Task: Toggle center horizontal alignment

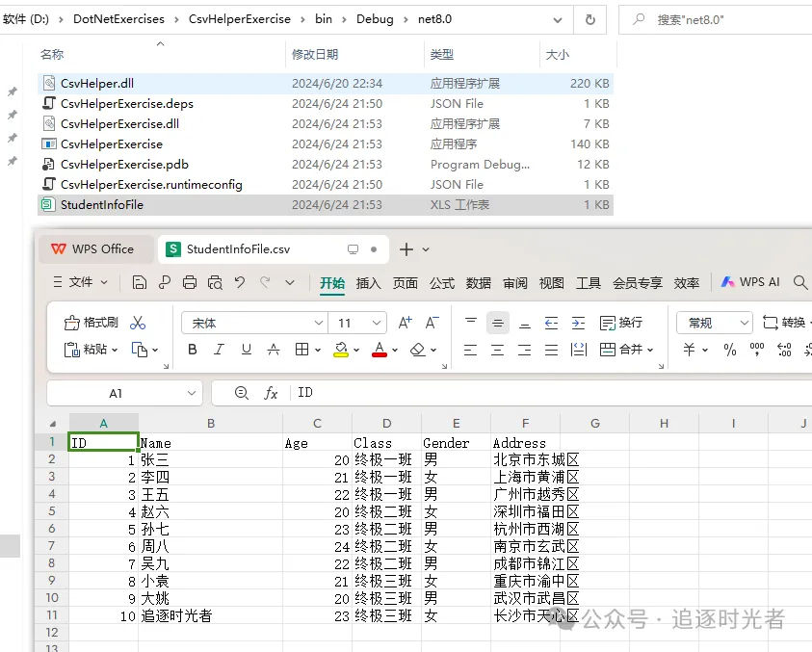Action: pyautogui.click(x=497, y=350)
